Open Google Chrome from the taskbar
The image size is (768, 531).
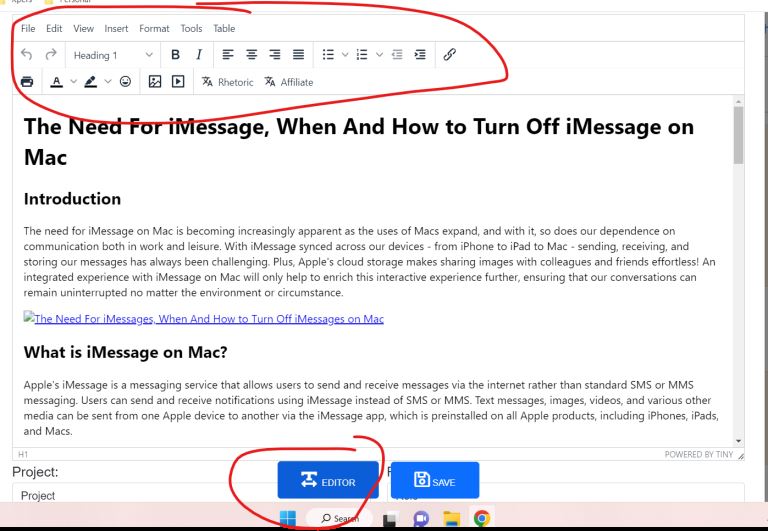coord(482,518)
